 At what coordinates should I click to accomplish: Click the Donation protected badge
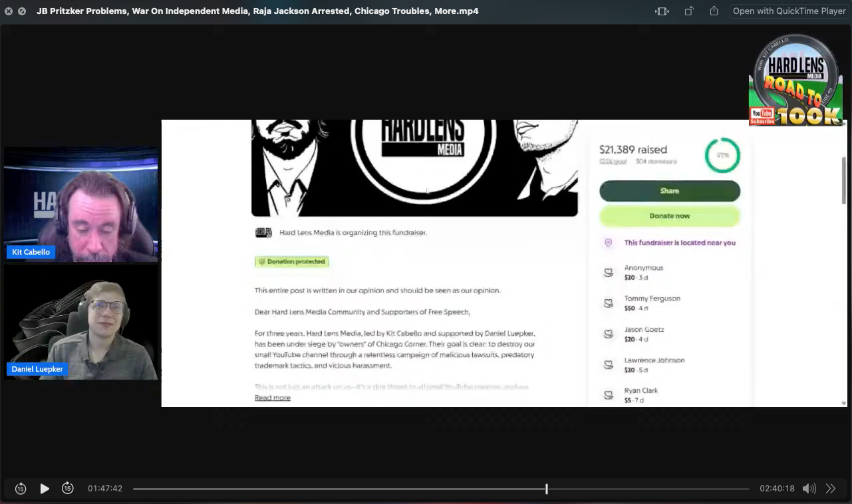[x=292, y=262]
